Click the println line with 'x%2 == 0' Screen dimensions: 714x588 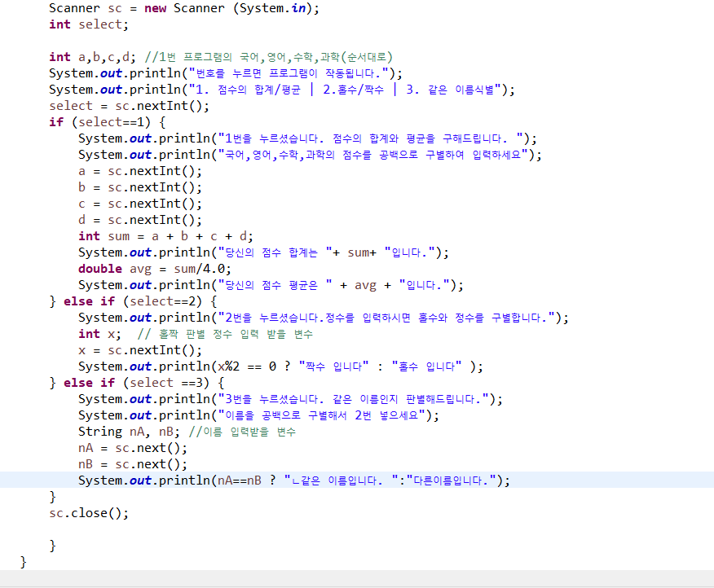click(280, 366)
